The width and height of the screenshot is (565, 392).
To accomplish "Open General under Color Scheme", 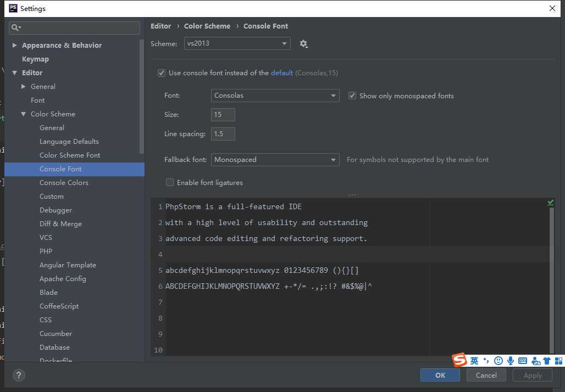I will coord(52,128).
